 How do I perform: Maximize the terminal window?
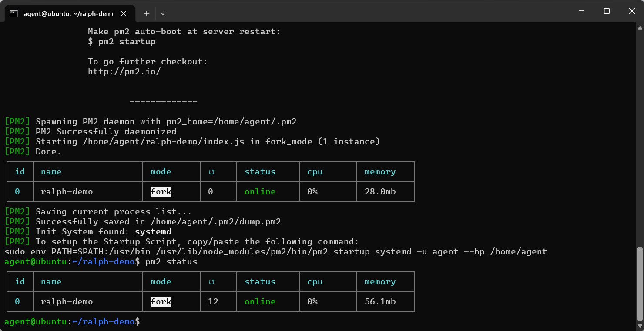click(x=607, y=11)
